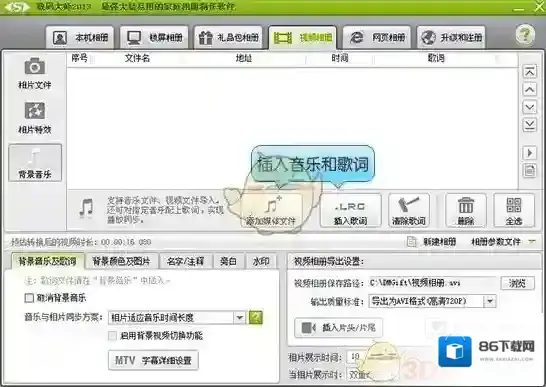This screenshot has width=546, height=387.
Task: Open the 本机相册 tab
Action: [80, 37]
